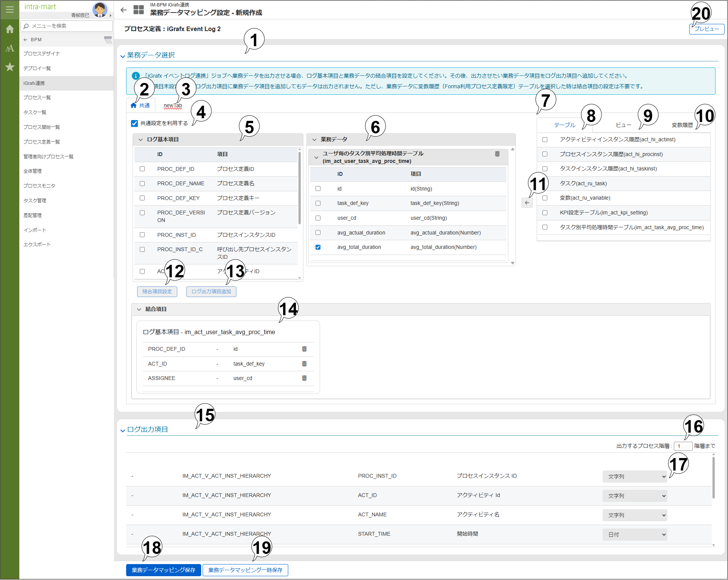This screenshot has width=728, height=580.
Task: Remove the PROC_DEF_ID join row trash icon
Action: 304,349
